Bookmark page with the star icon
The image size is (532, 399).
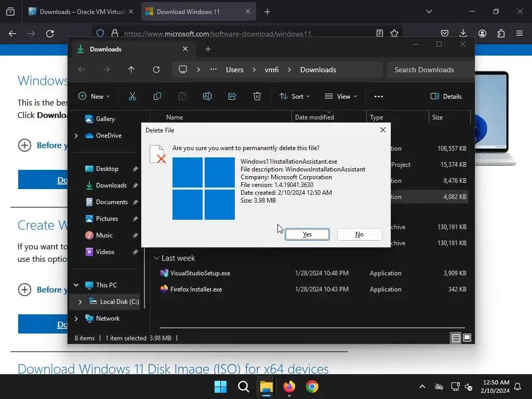(x=394, y=33)
